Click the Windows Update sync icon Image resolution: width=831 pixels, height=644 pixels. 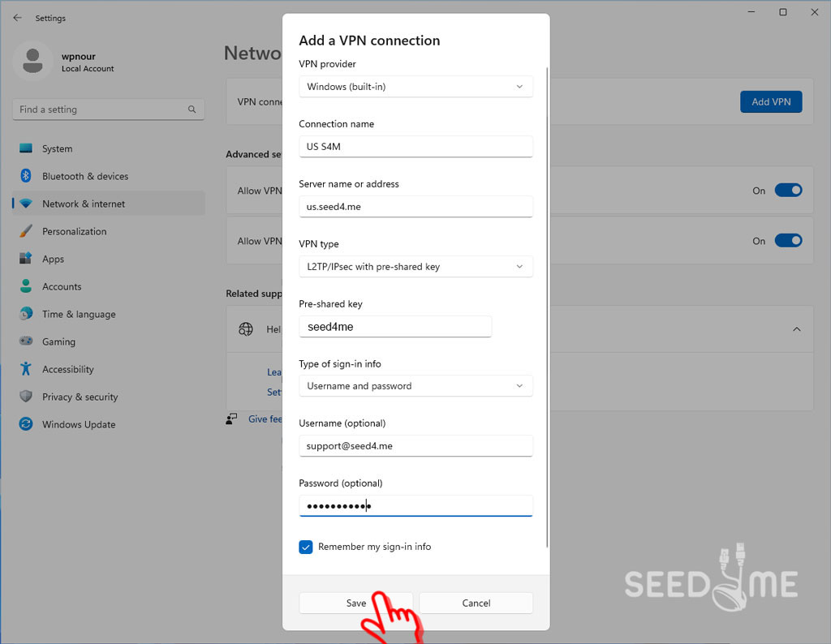(x=25, y=423)
